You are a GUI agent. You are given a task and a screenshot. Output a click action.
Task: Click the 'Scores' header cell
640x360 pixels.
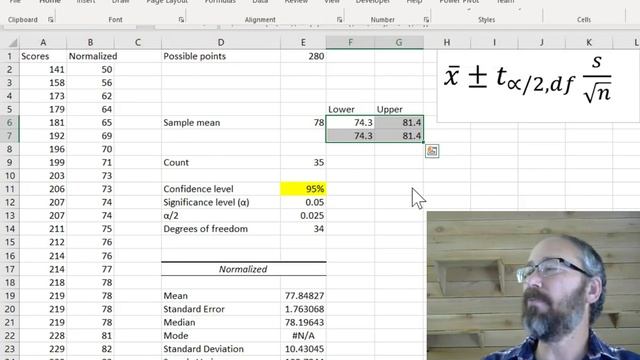tap(43, 56)
